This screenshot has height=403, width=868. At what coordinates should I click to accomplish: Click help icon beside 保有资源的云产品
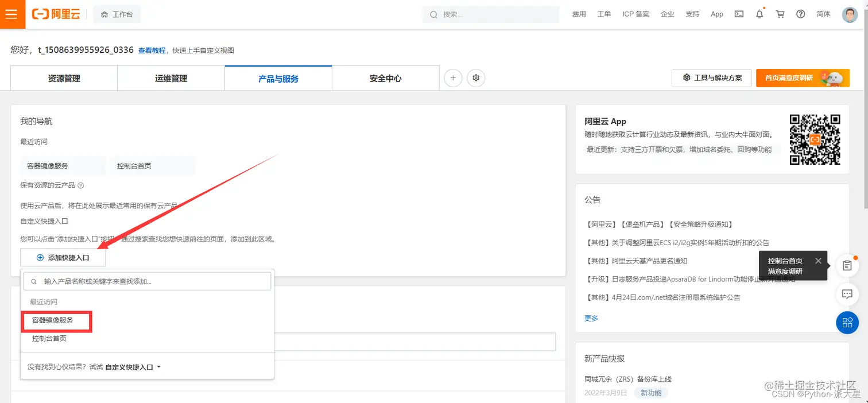tap(81, 185)
